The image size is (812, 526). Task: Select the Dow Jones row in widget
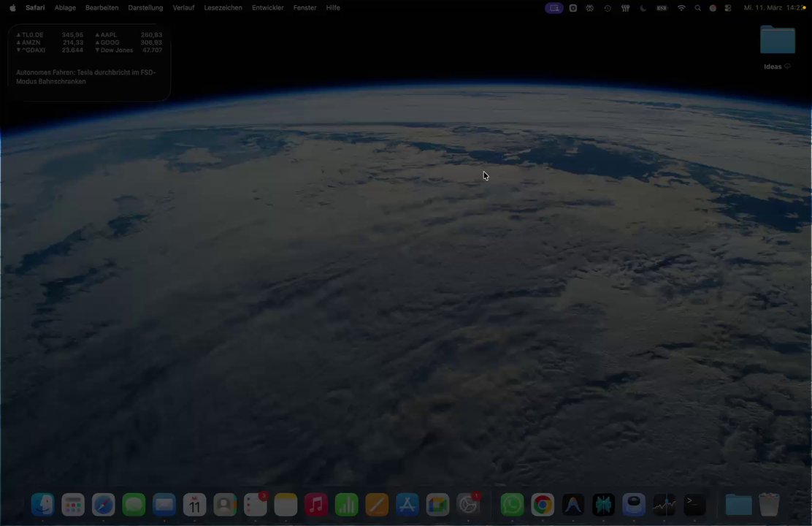129,50
